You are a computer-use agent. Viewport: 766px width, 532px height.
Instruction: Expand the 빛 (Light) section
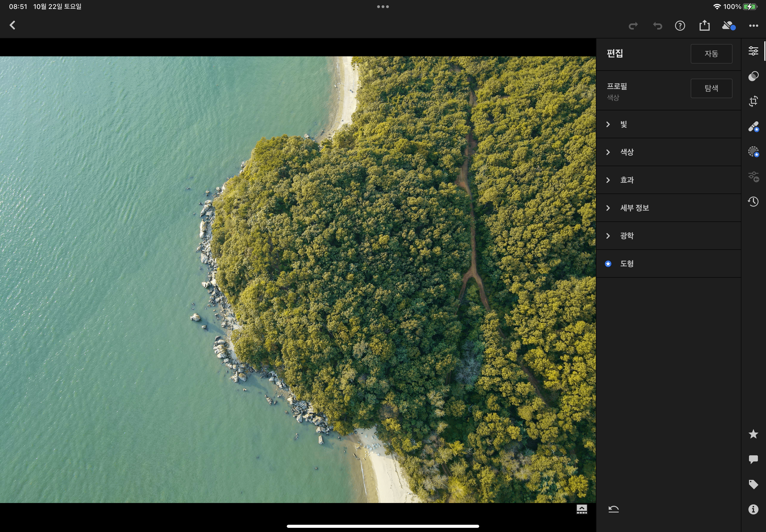[x=623, y=124]
